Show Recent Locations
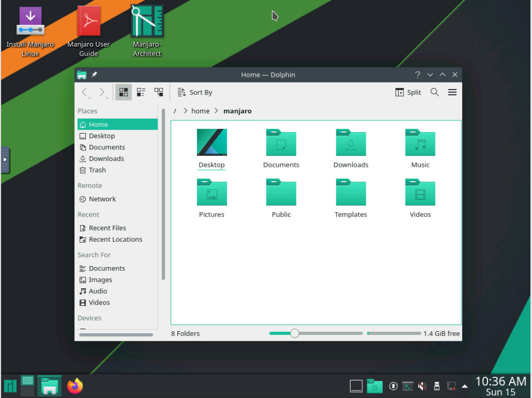This screenshot has height=398, width=532. point(118,240)
